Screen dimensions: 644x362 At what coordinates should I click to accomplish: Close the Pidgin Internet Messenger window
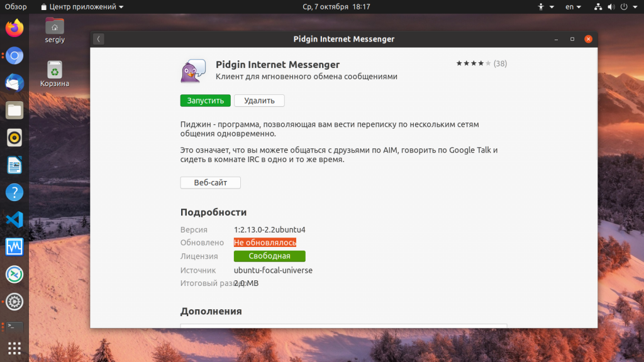click(588, 39)
